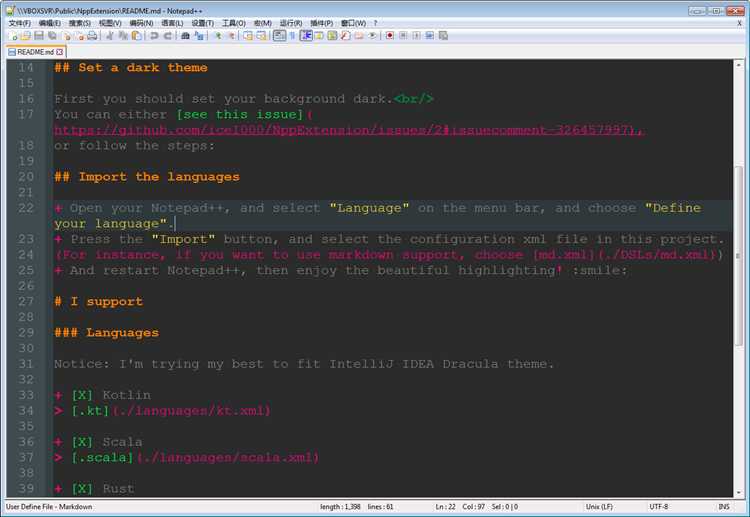
Task: Expand the 语言(L) Language menu
Action: click(x=172, y=22)
